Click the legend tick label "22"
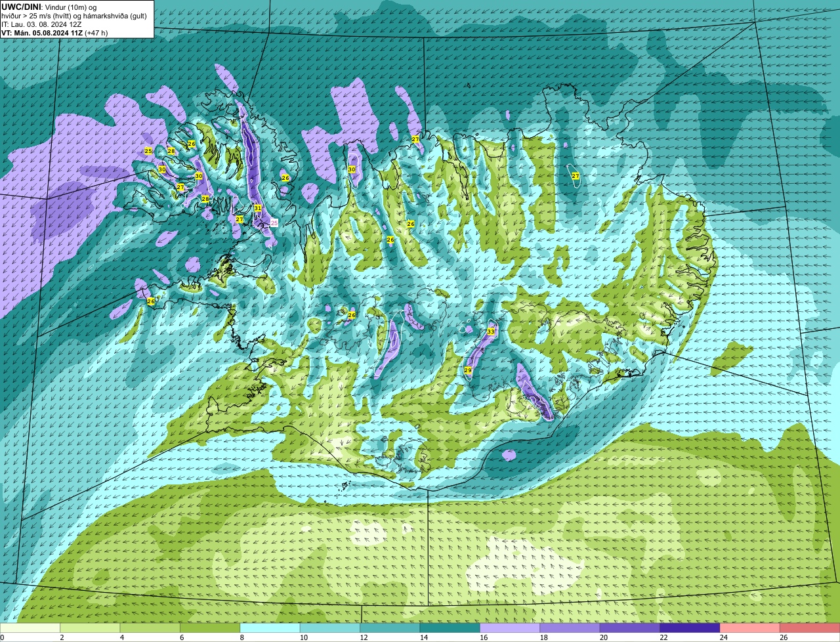840x642 pixels. (663, 637)
